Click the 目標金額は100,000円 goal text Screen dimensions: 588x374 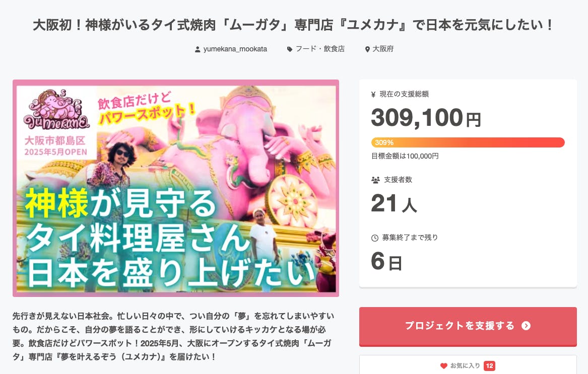tap(405, 156)
